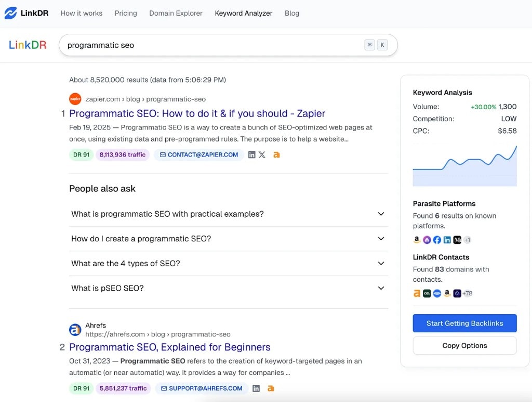This screenshot has height=402, width=532.
Task: Select the Medium icon under Parasite Platforms
Action: [458, 240]
